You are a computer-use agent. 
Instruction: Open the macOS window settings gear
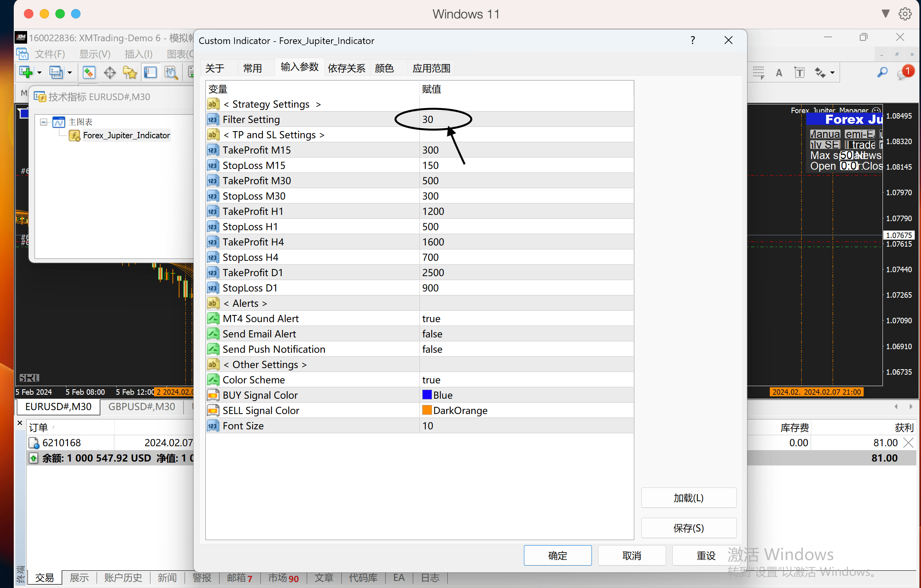point(905,14)
